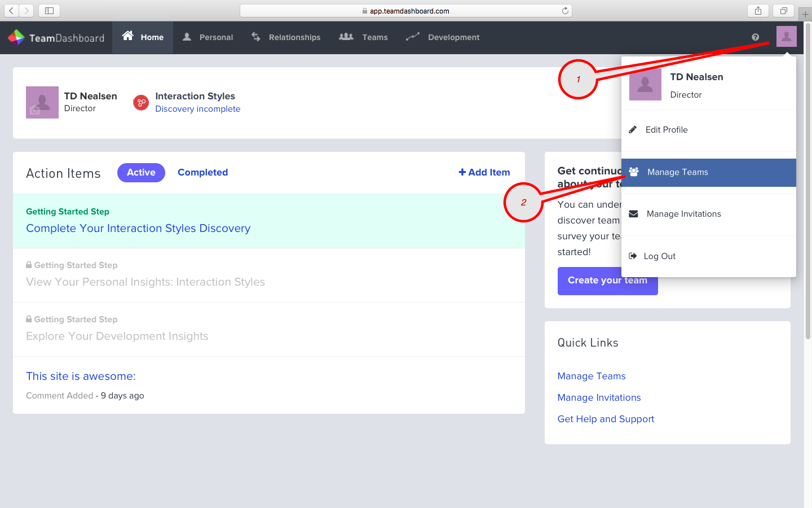Image resolution: width=812 pixels, height=508 pixels.
Task: Click the browser forward arrow button
Action: click(x=27, y=11)
